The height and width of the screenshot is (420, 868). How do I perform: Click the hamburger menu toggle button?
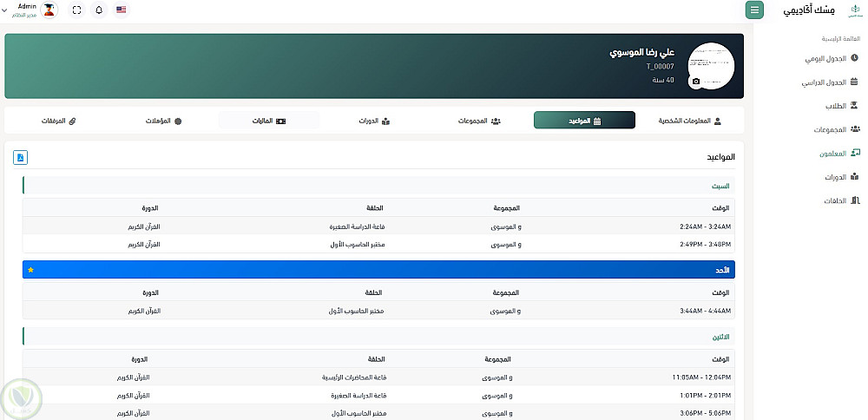coord(754,10)
